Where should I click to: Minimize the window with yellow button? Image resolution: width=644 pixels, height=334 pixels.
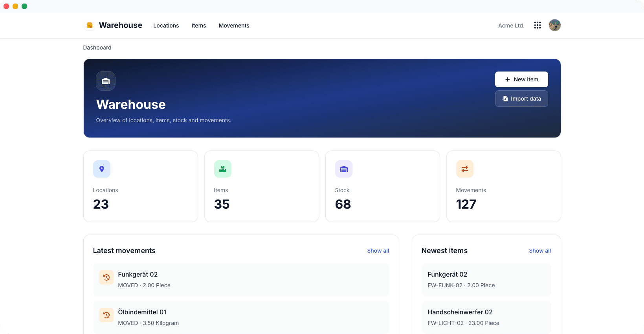15,6
